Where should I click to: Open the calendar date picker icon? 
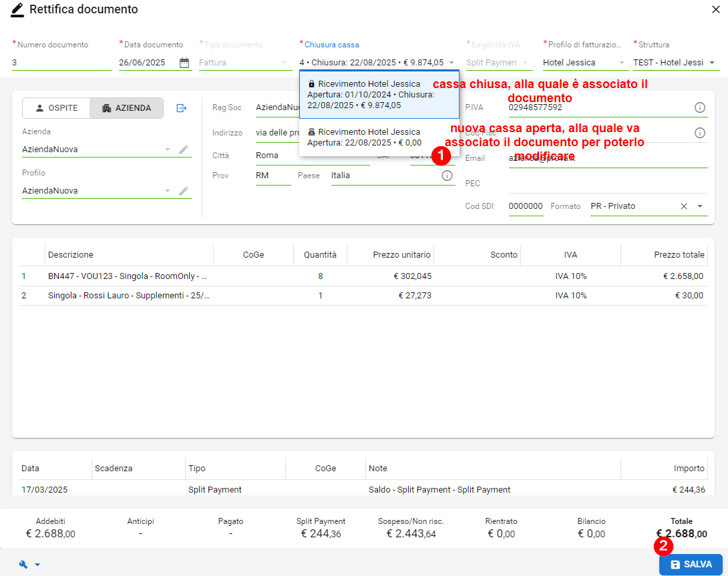(184, 63)
